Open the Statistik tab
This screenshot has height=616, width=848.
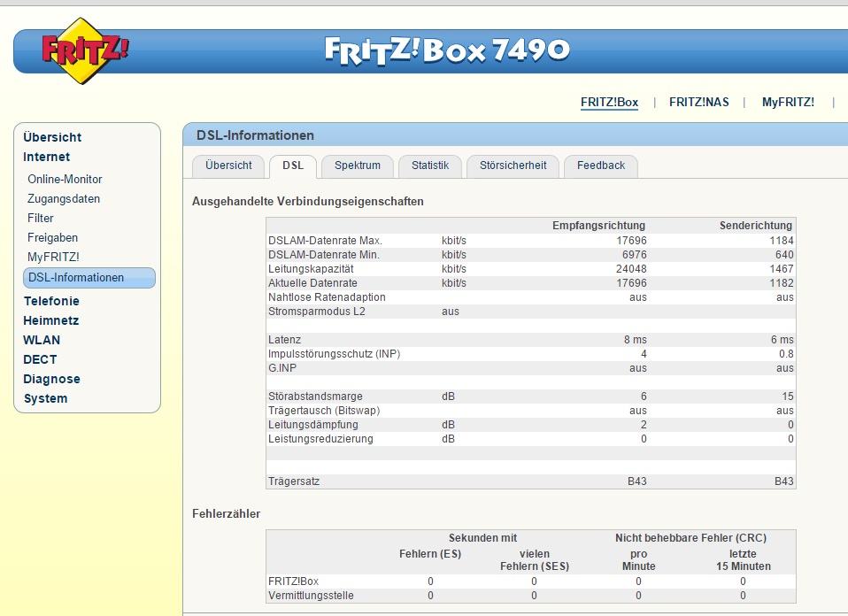tap(430, 166)
